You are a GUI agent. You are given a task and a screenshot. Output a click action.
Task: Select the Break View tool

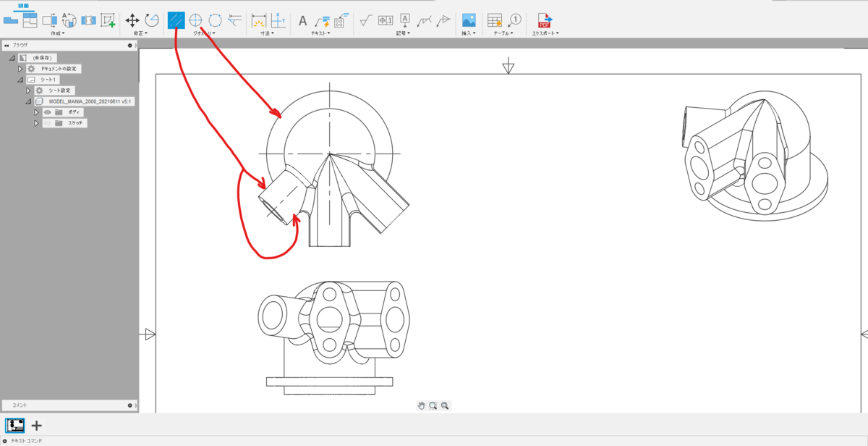click(88, 20)
